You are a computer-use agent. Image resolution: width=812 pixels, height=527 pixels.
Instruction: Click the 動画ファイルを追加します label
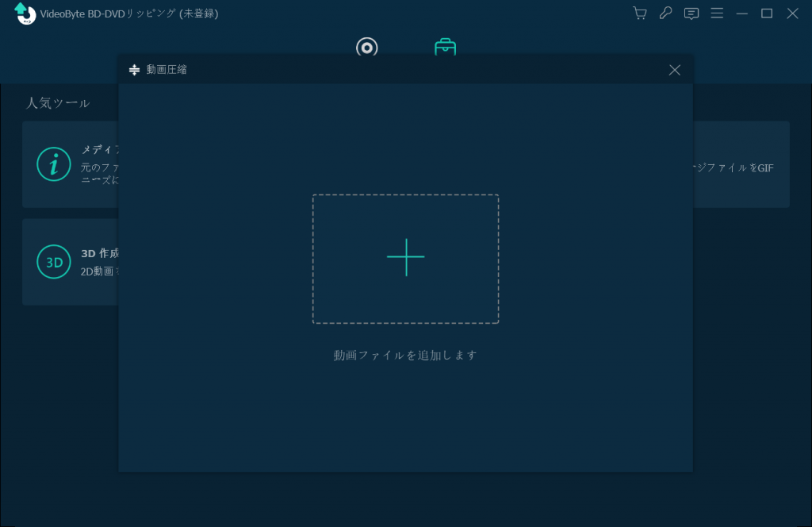pyautogui.click(x=405, y=356)
